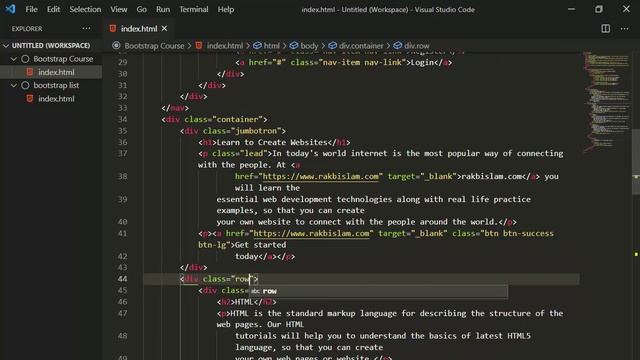Click div.container breadcrumb element

tap(361, 46)
